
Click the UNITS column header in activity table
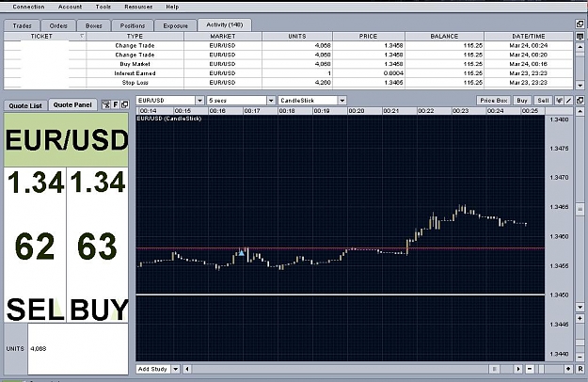click(x=297, y=37)
